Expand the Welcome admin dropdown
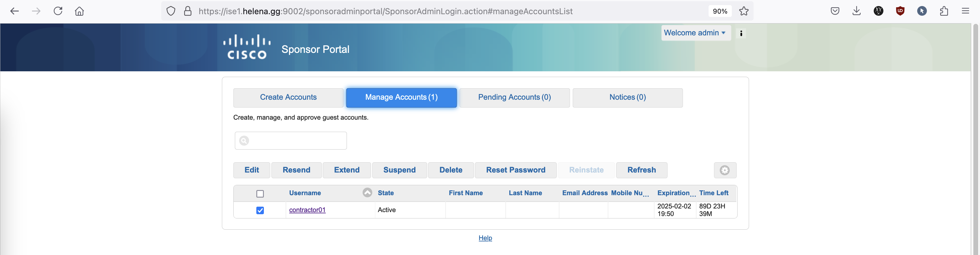Image resolution: width=980 pixels, height=255 pixels. (695, 33)
